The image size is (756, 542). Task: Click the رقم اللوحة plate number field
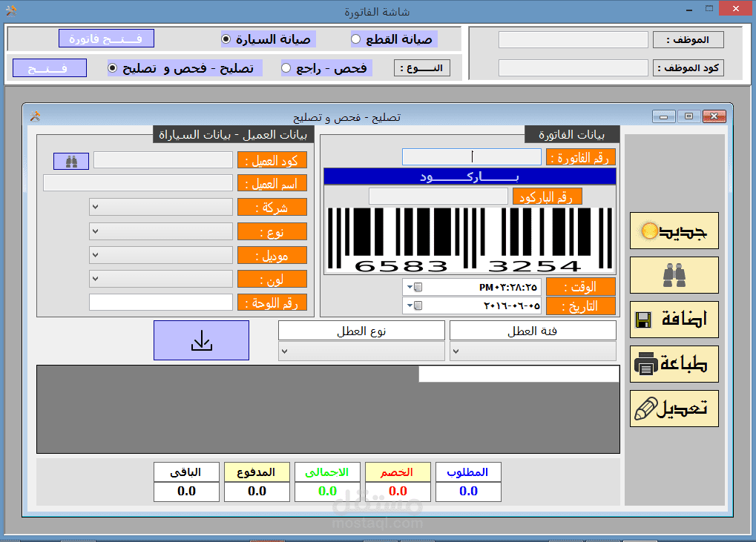(x=160, y=302)
